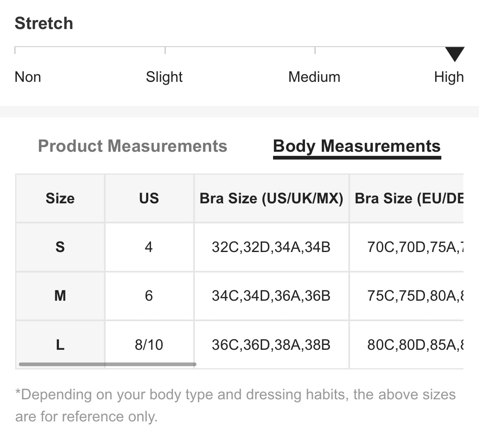Click the US size 8/10 cell
This screenshot has height=448, width=479.
[149, 345]
